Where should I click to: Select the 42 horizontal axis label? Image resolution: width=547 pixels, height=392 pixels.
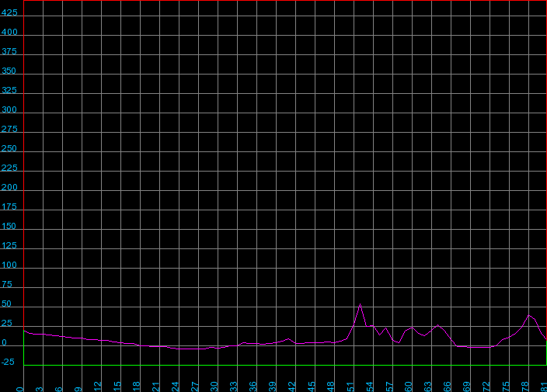292,387
